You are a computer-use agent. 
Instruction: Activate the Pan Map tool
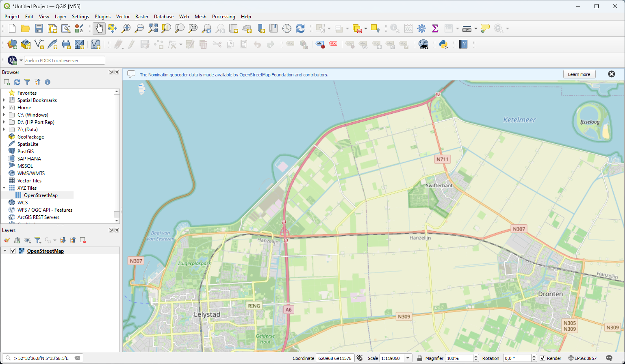pos(99,28)
